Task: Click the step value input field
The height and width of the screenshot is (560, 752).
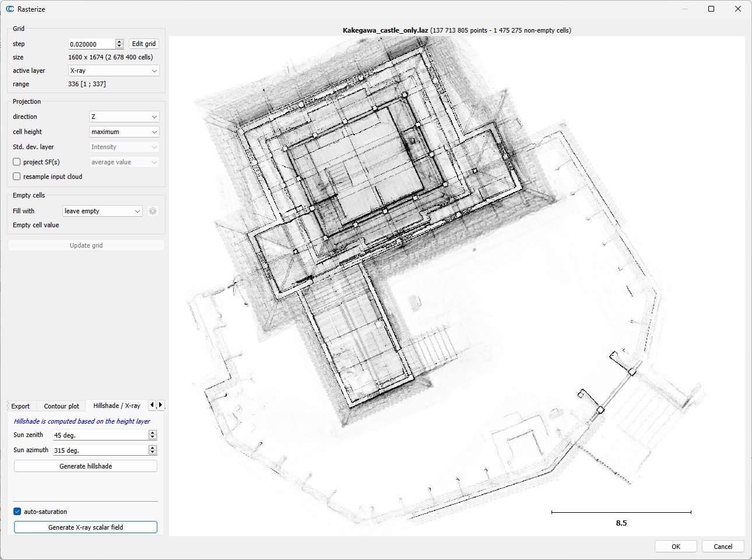Action: 91,44
